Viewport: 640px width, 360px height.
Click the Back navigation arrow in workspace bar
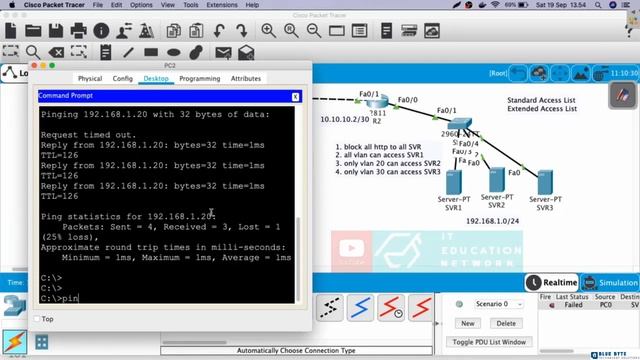518,73
